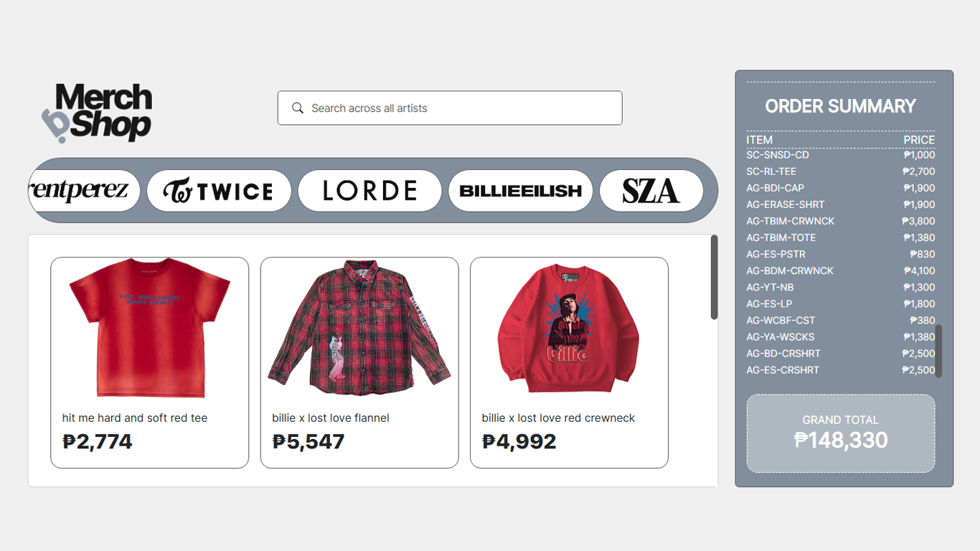Viewport: 980px width, 551px height.
Task: Select the SC-SNSD-CD order item
Action: tap(778, 155)
